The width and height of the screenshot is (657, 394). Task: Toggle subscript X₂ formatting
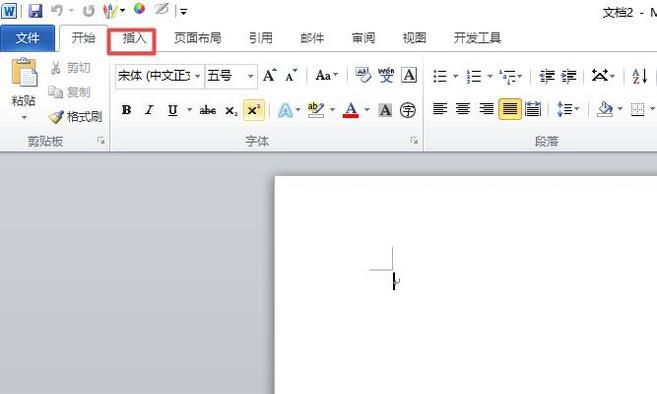click(x=231, y=111)
